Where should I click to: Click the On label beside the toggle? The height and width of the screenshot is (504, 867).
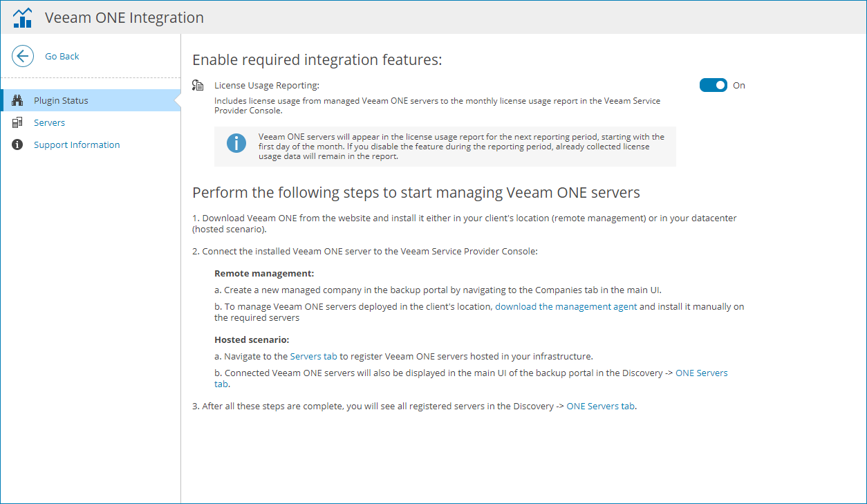click(x=739, y=86)
